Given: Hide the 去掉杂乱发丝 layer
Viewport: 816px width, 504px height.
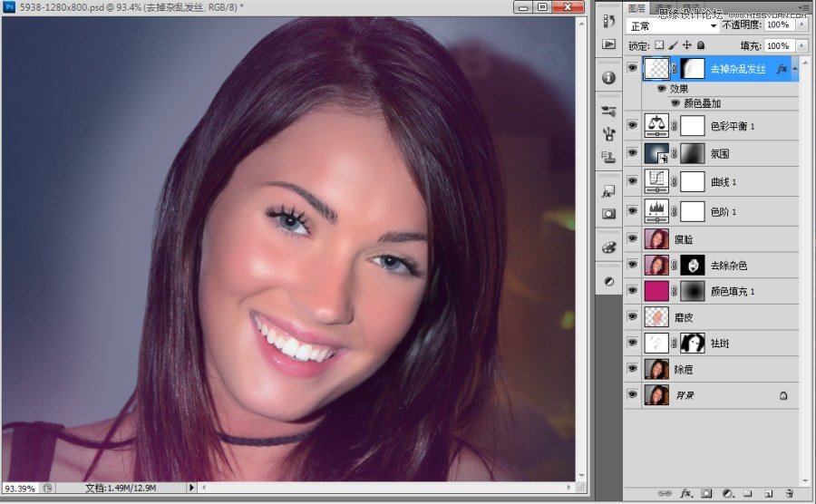Looking at the screenshot, I should coord(632,68).
